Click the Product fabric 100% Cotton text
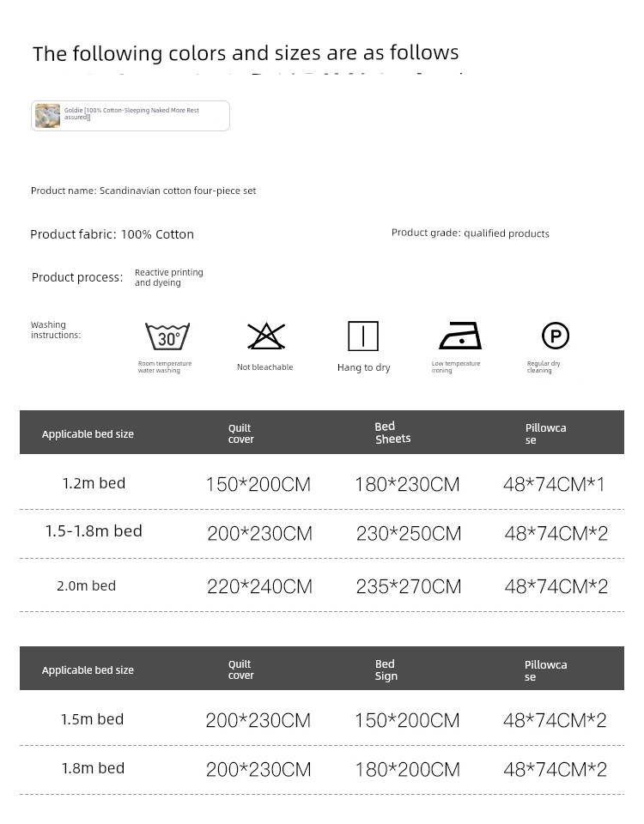The width and height of the screenshot is (644, 824). coord(112,234)
